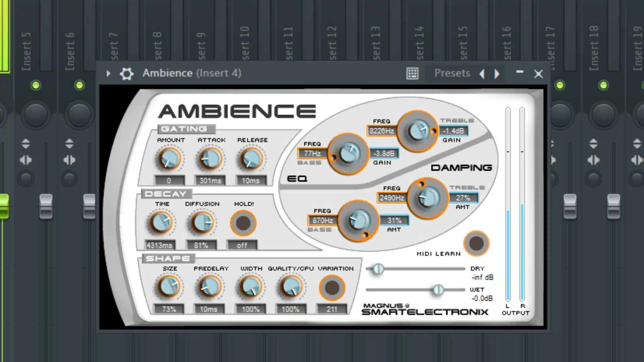Select previous preset arrow
Screen dimensions: 644x362
pos(482,73)
